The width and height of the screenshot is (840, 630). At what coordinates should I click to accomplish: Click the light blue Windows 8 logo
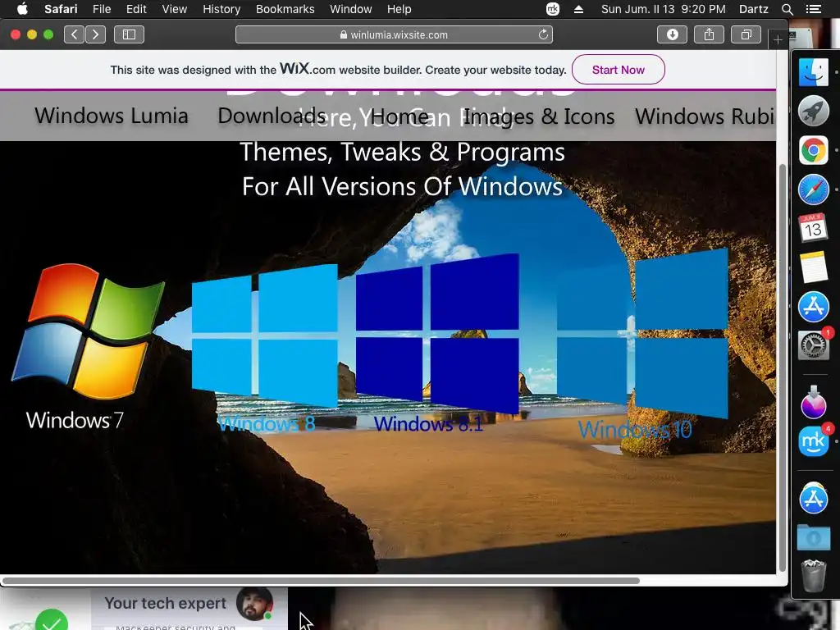[x=265, y=336]
